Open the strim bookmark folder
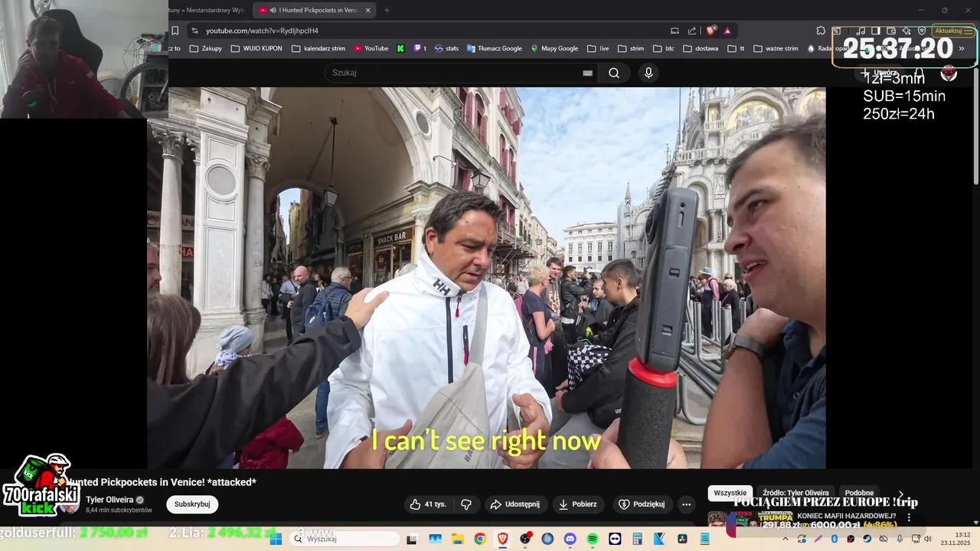 (x=631, y=48)
